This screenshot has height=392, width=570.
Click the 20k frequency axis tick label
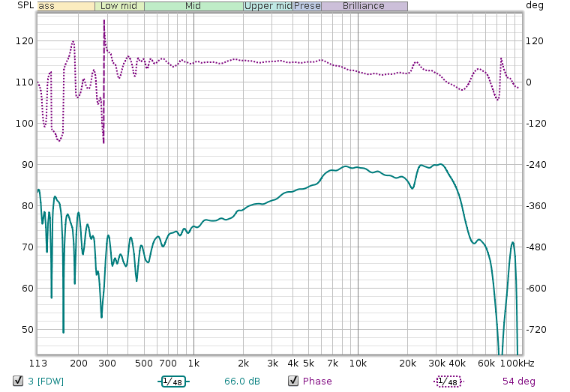pyautogui.click(x=407, y=364)
